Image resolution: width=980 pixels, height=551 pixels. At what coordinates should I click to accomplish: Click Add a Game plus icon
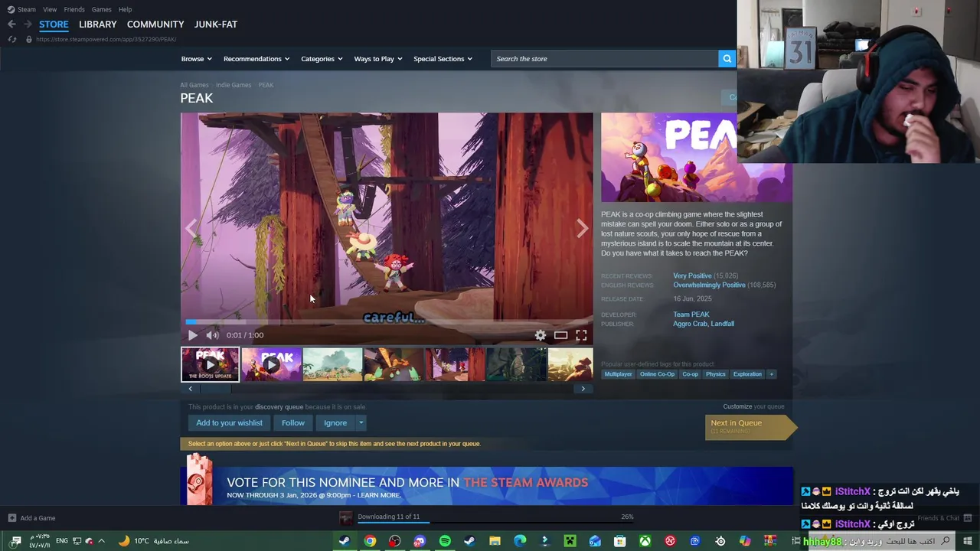(x=12, y=518)
